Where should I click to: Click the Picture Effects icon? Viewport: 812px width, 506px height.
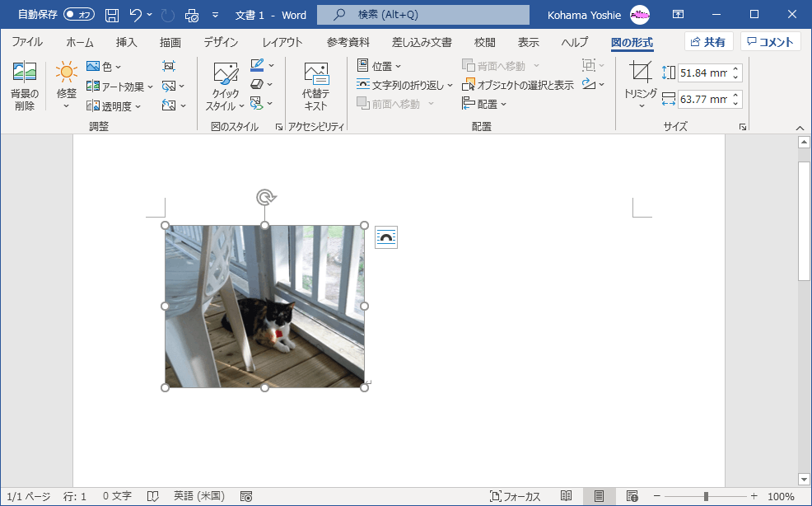coord(257,84)
